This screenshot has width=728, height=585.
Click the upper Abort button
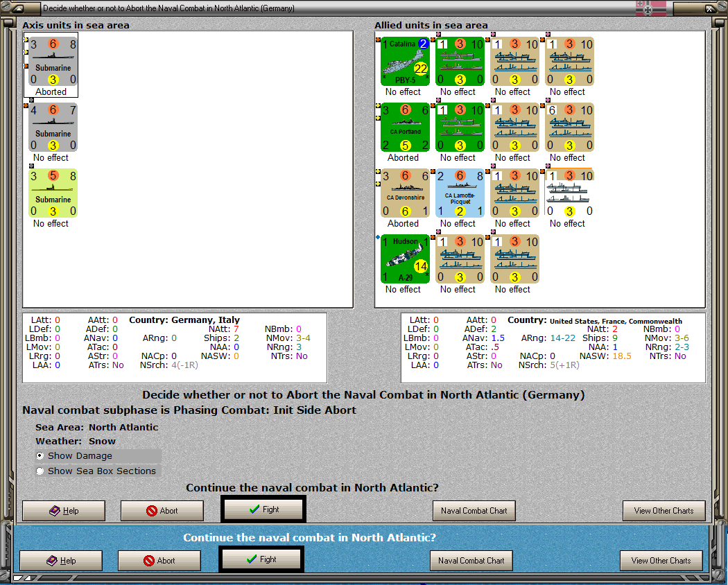point(162,511)
